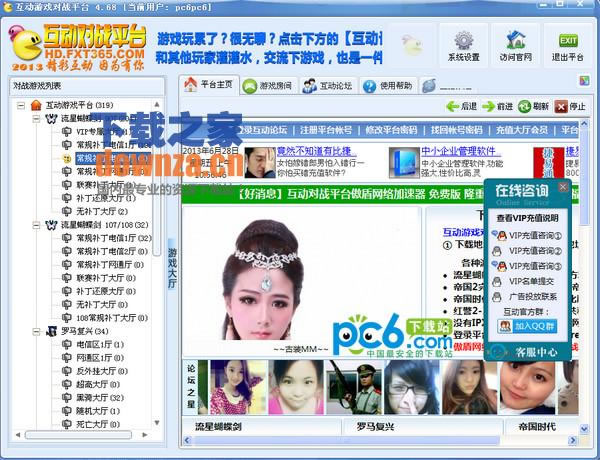Select 联赛补丁大厅 (0) room

(106, 278)
